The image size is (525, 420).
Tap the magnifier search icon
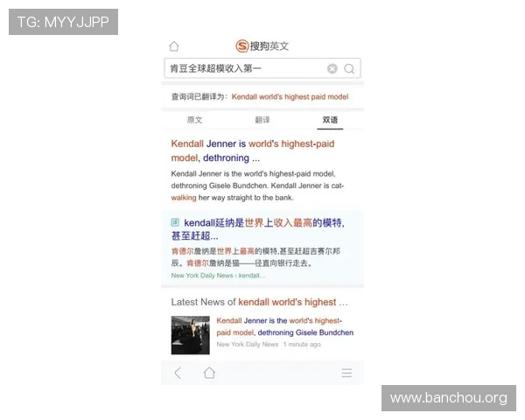[349, 68]
